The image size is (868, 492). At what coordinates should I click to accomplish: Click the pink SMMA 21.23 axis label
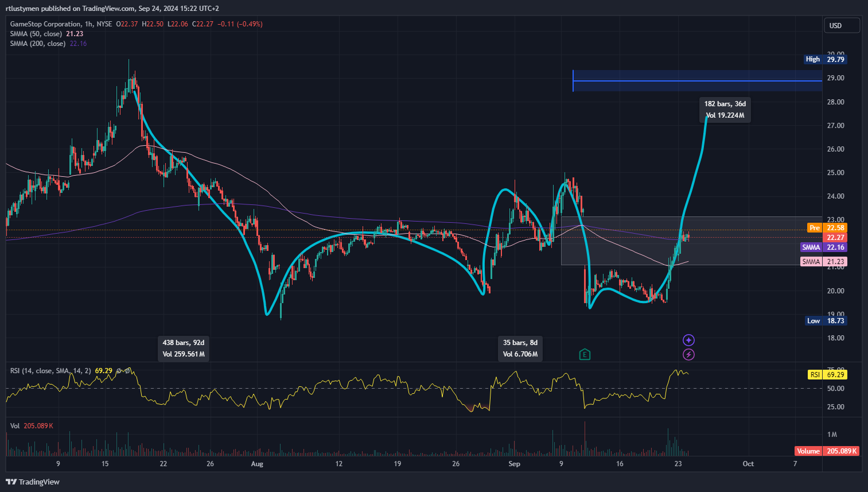(x=824, y=262)
